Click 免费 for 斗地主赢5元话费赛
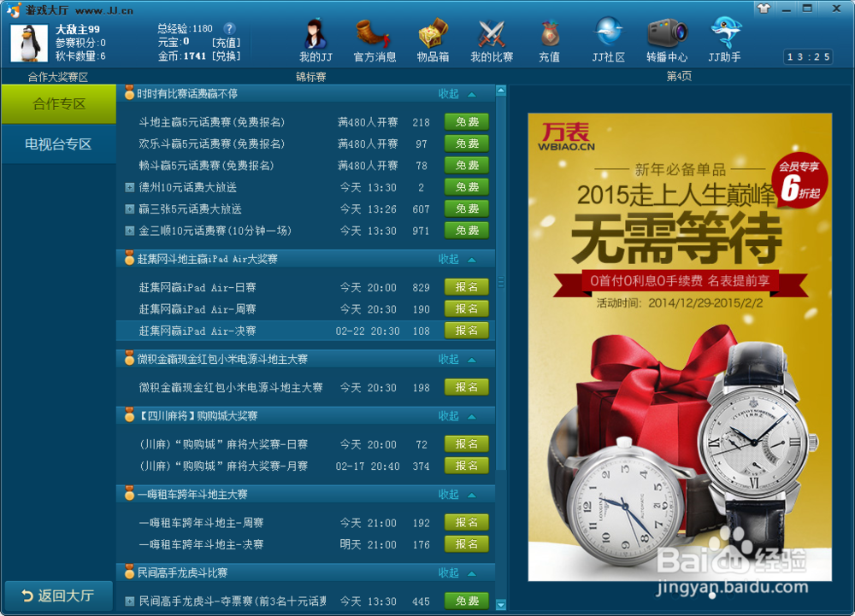The image size is (855, 616). [467, 121]
